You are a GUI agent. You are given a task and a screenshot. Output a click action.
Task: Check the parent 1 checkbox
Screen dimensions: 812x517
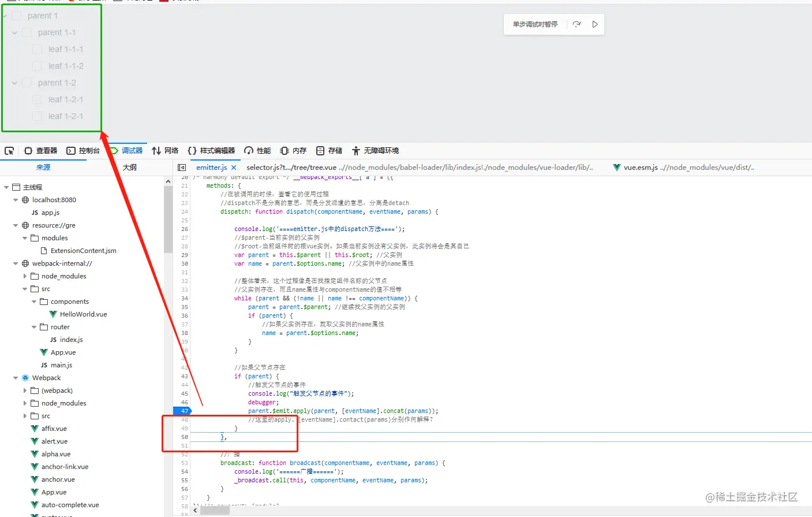pos(16,16)
